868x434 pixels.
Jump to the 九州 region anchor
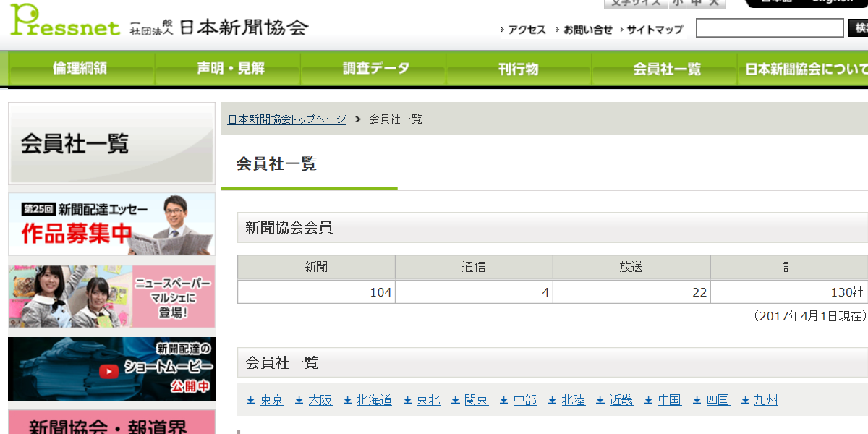click(766, 400)
